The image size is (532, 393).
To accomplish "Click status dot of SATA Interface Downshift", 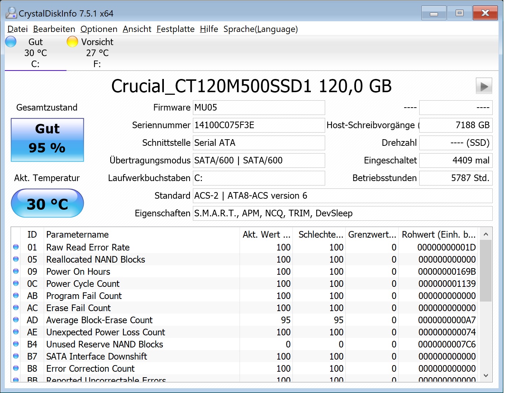I will 16,356.
